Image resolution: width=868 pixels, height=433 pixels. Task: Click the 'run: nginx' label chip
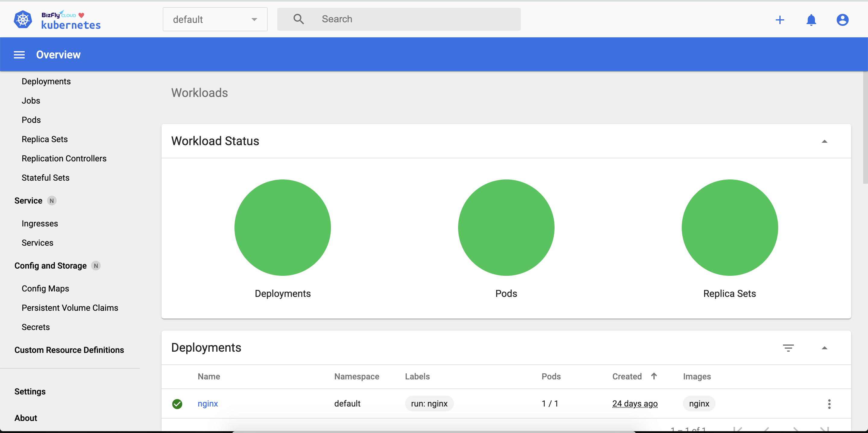point(429,404)
